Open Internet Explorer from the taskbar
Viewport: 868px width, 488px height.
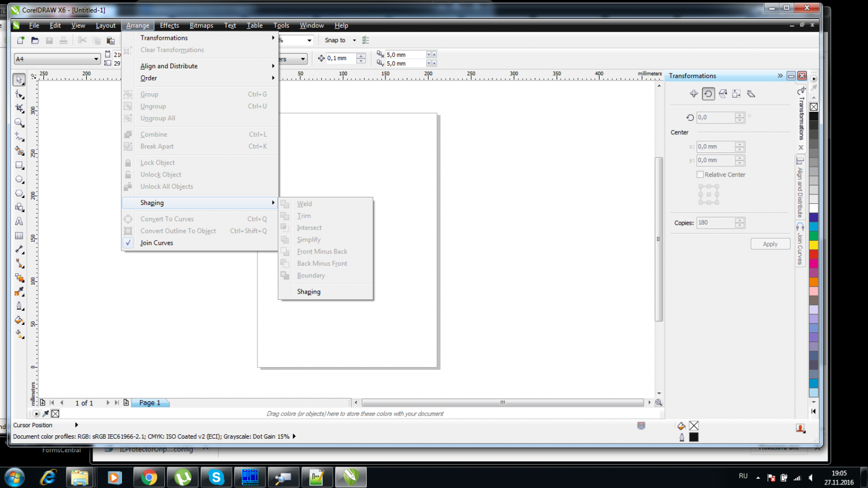point(48,478)
